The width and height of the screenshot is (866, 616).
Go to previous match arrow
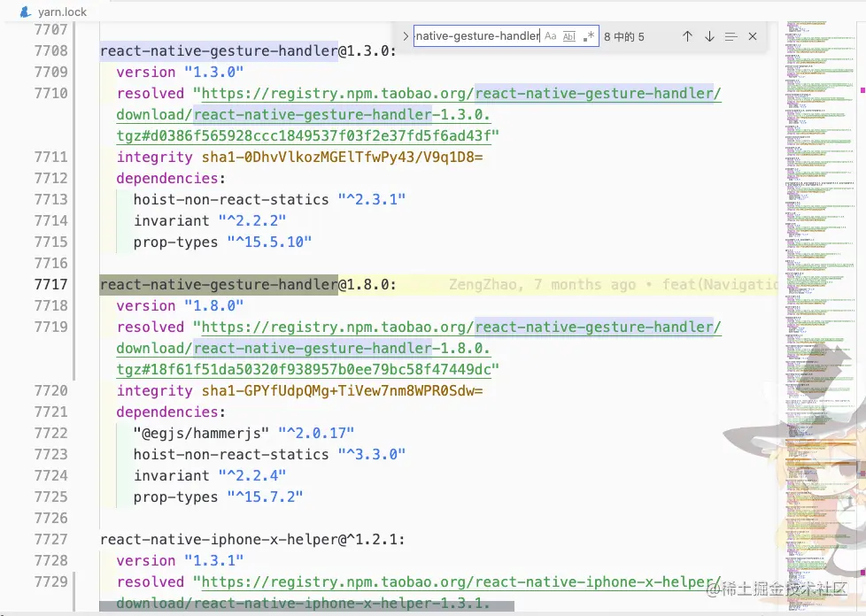click(687, 36)
